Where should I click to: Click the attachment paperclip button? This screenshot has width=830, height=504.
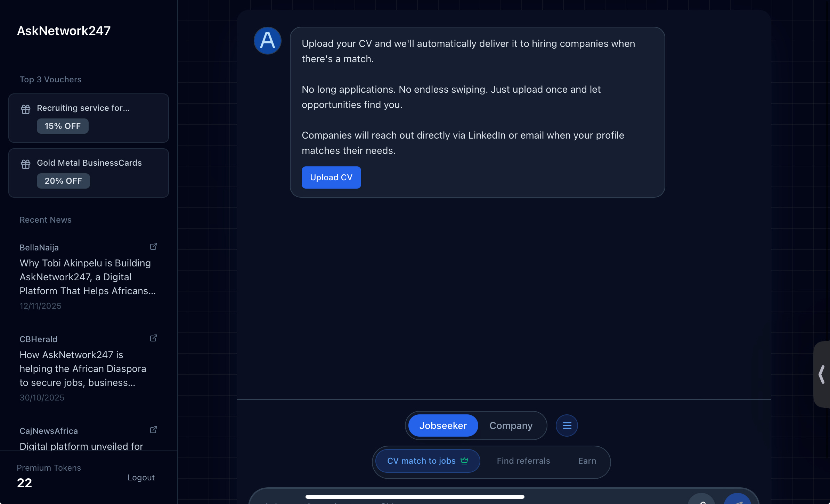[701, 500]
